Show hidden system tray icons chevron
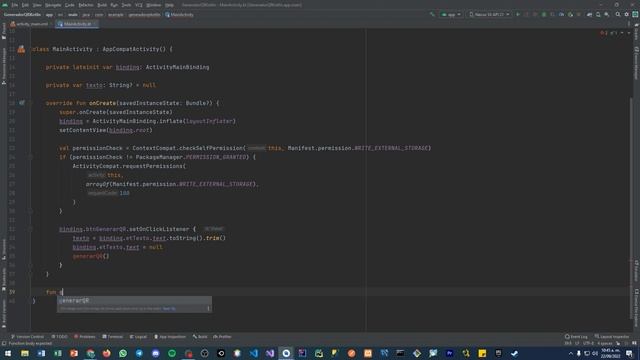This screenshot has height=360, width=640. (571, 353)
